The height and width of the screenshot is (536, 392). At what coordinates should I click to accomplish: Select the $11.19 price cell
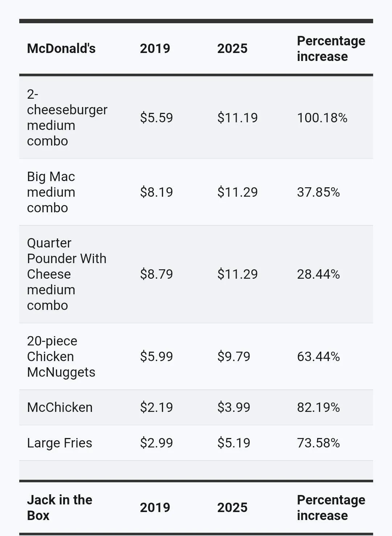[x=237, y=118]
